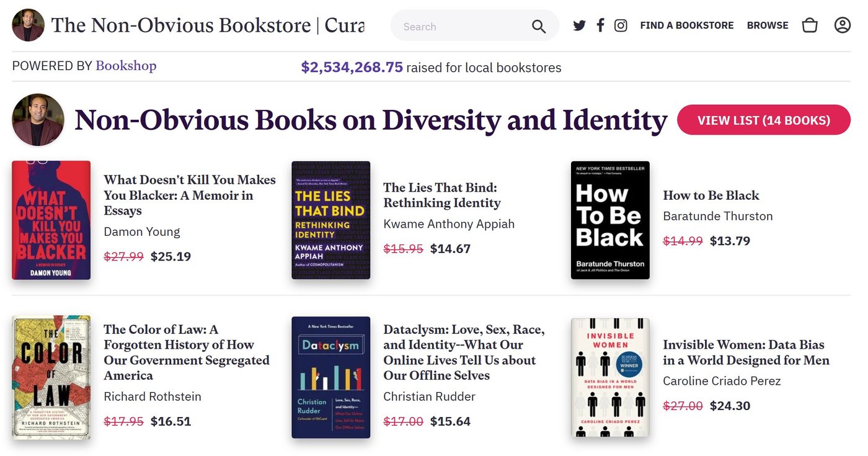Open the Non-Obvious Books on Diversity heading

coord(371,120)
